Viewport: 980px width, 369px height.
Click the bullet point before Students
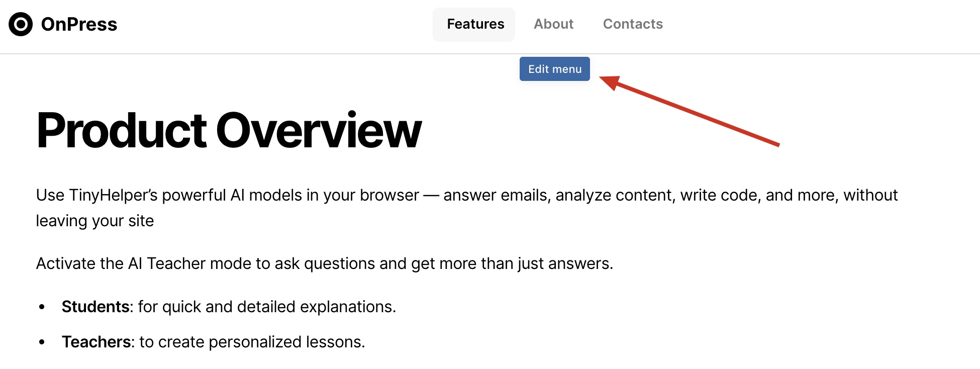click(x=42, y=307)
